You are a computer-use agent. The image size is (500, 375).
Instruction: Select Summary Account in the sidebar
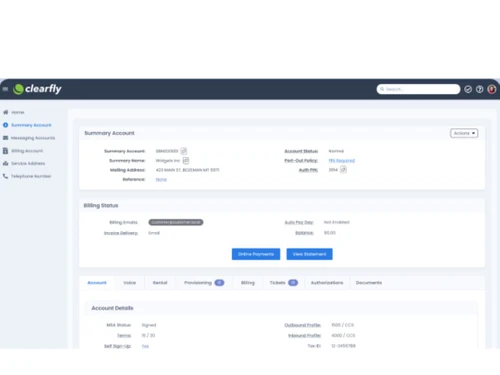point(31,125)
